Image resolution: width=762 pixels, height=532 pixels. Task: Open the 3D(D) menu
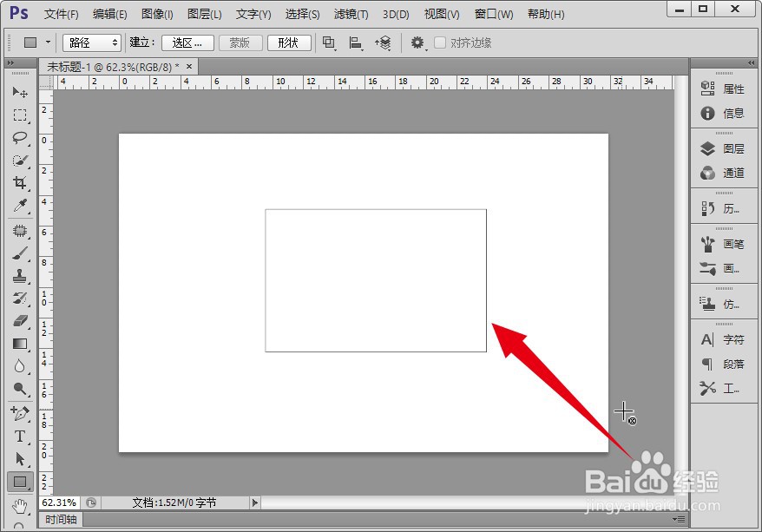(x=396, y=15)
